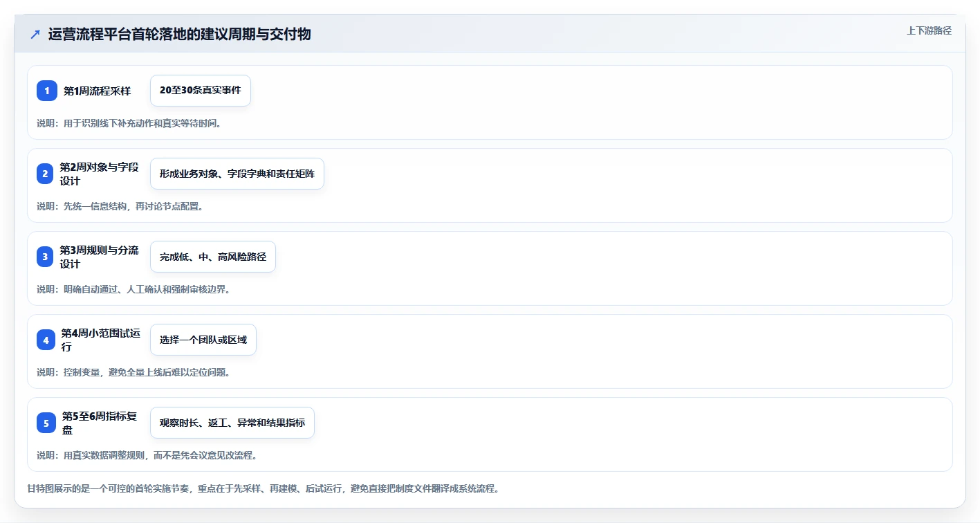Select the 第4周小范围试运行 label
The image size is (980, 523).
(100, 340)
